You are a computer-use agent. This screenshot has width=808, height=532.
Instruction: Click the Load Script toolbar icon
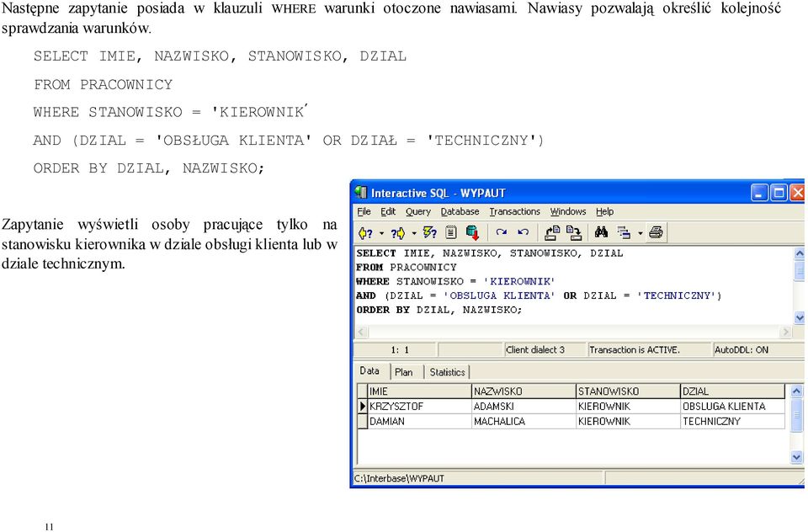[x=552, y=233]
